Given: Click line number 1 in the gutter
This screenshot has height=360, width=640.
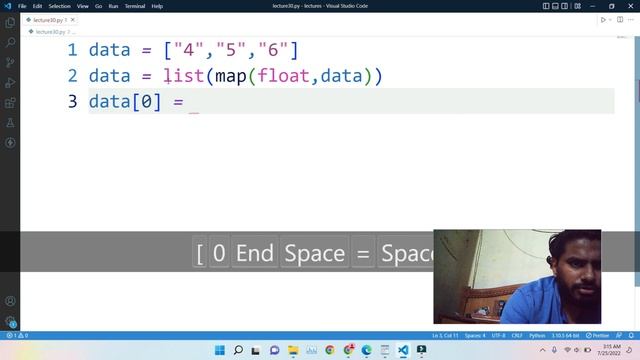Looking at the screenshot, I should [x=72, y=50].
